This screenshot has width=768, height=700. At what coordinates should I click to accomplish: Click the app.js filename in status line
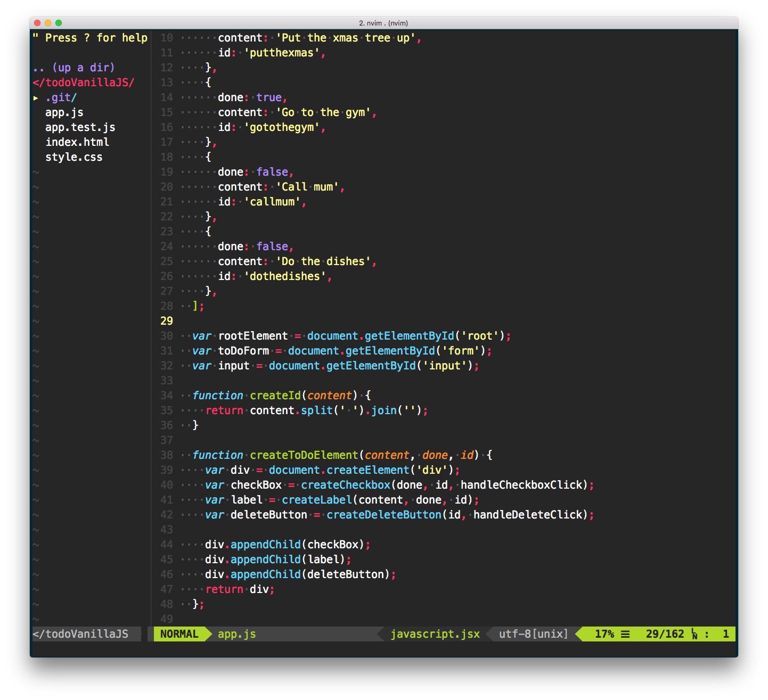click(x=236, y=634)
